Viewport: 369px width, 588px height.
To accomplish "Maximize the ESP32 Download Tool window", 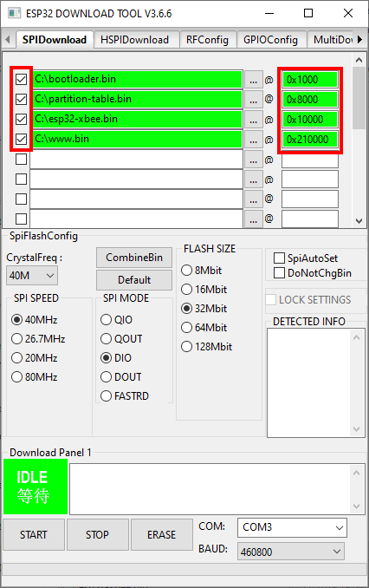I will point(308,13).
